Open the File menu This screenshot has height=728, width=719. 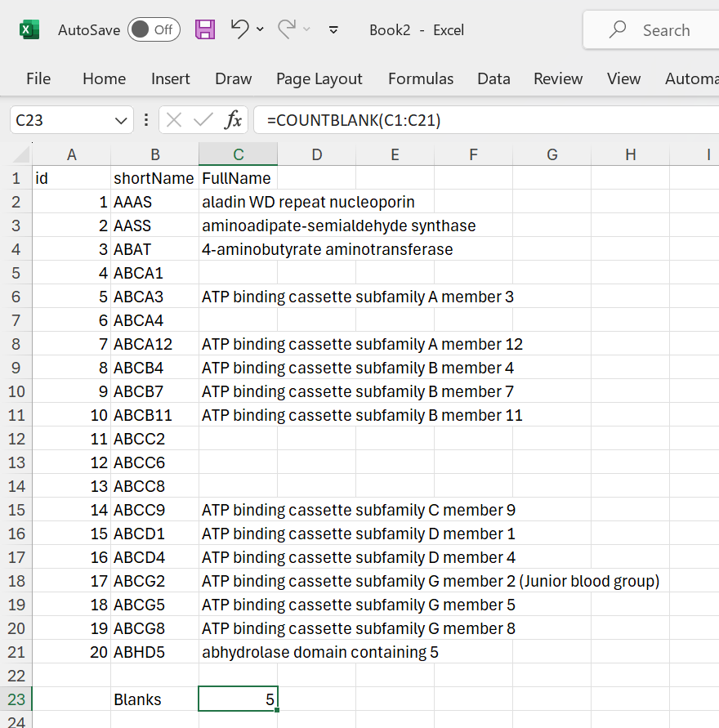click(38, 78)
